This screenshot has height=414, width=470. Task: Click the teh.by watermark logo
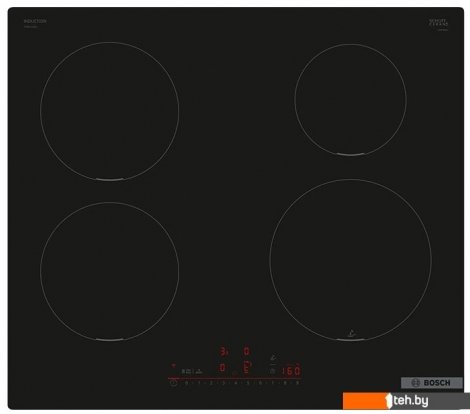click(406, 401)
